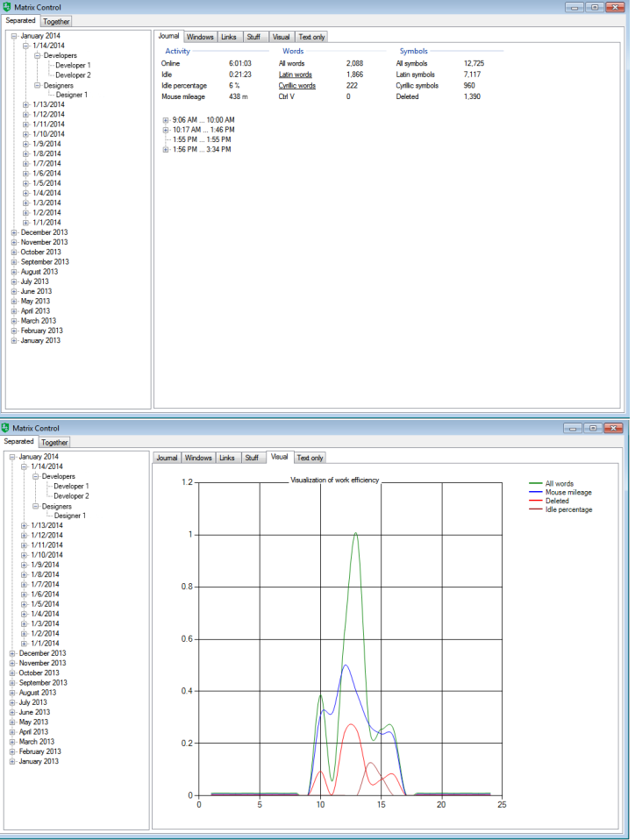Open the Stuff tab in upper window
635x840 pixels.
coord(253,37)
